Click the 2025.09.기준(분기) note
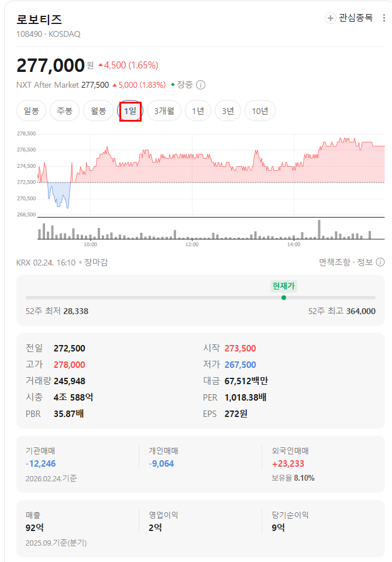Image resolution: width=392 pixels, height=562 pixels. pyautogui.click(x=56, y=543)
